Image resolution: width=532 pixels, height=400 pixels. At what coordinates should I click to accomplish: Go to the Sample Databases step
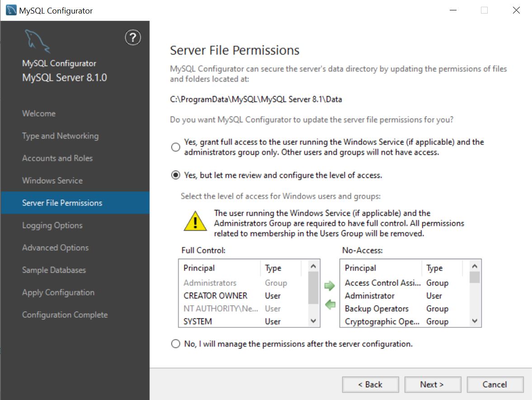tap(54, 270)
